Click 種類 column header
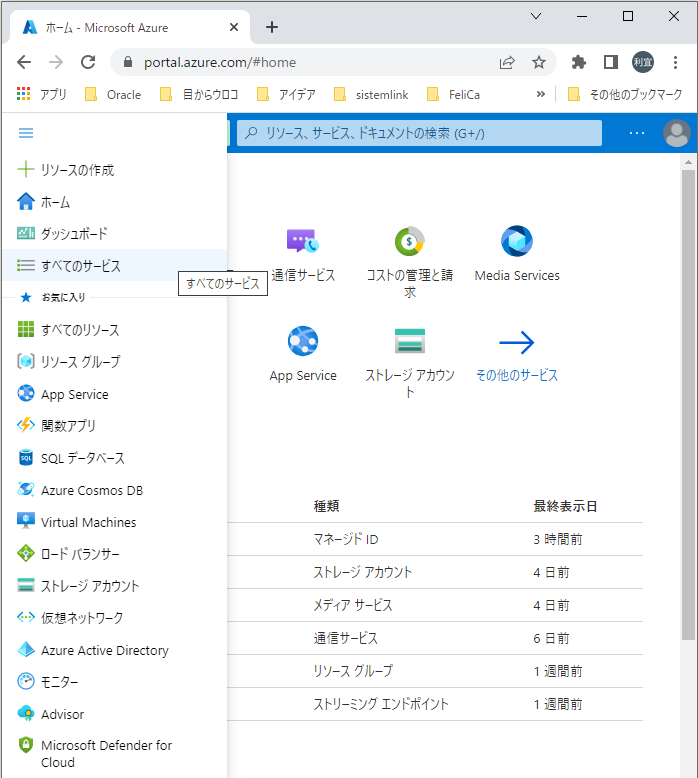Image resolution: width=698 pixels, height=778 pixels. (x=326, y=506)
